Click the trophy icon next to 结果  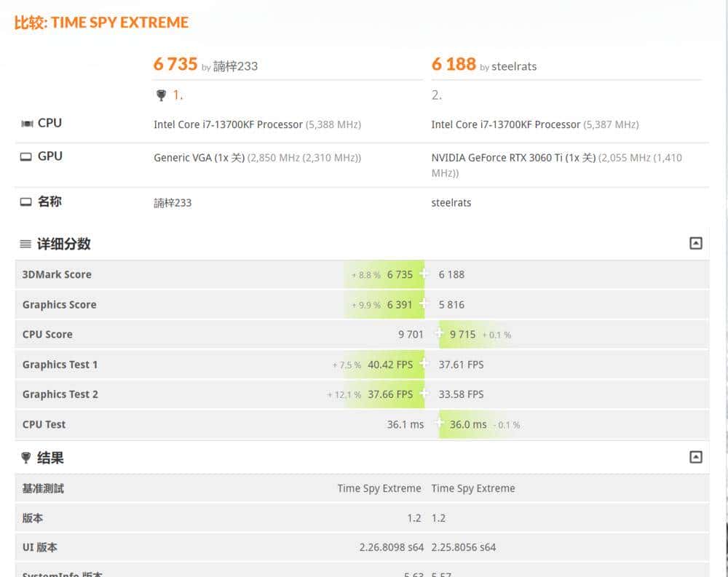[x=26, y=458]
